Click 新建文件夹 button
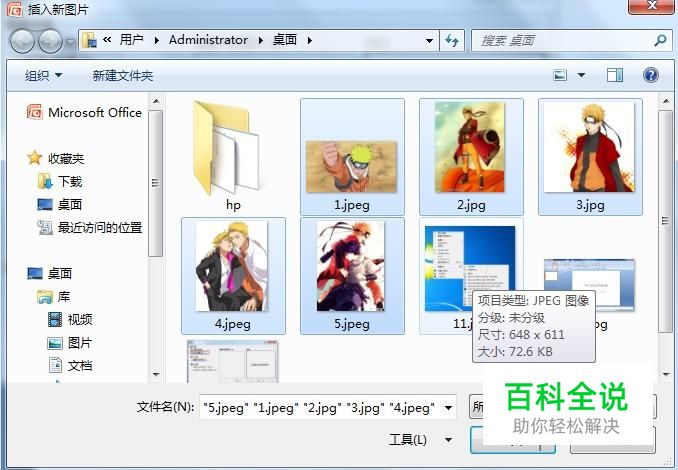The height and width of the screenshot is (470, 678). pyautogui.click(x=123, y=76)
